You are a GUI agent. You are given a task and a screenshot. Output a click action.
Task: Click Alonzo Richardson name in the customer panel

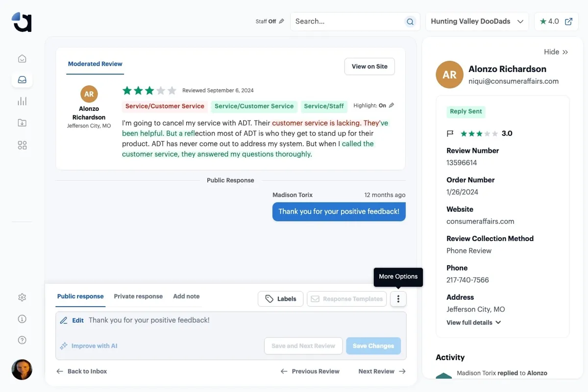coord(507,69)
